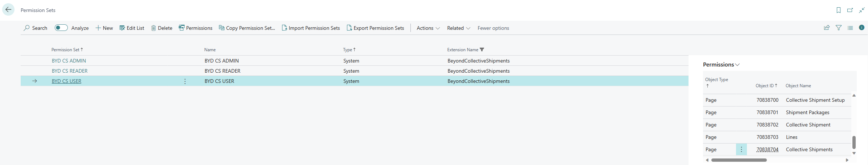Expand the Related dropdown menu
868x165 pixels.
tap(458, 28)
